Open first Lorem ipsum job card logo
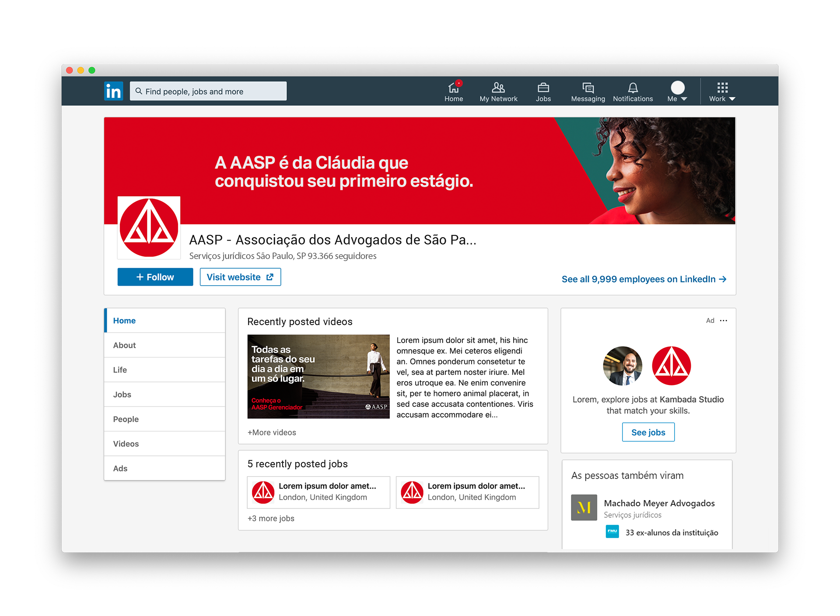 pos(263,493)
